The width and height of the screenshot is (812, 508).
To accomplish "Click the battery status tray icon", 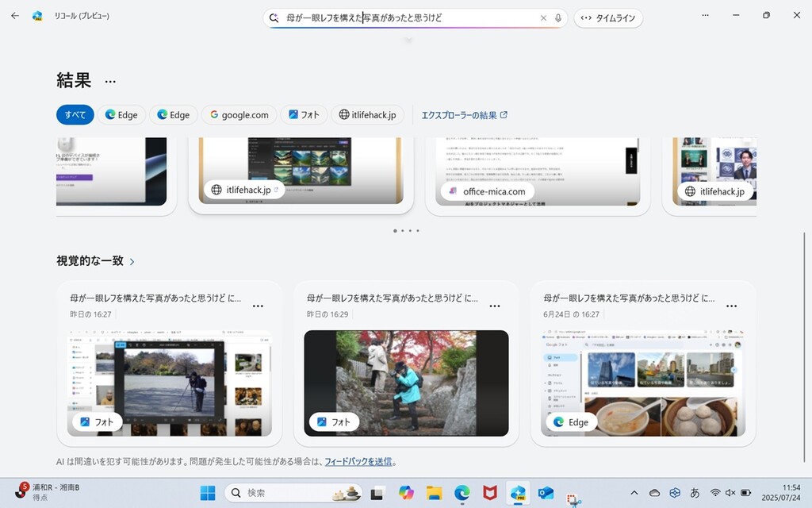I will 745,493.
